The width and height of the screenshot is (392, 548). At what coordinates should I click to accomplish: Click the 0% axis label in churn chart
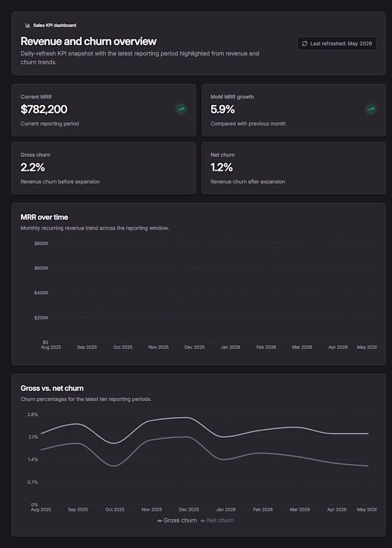34,505
